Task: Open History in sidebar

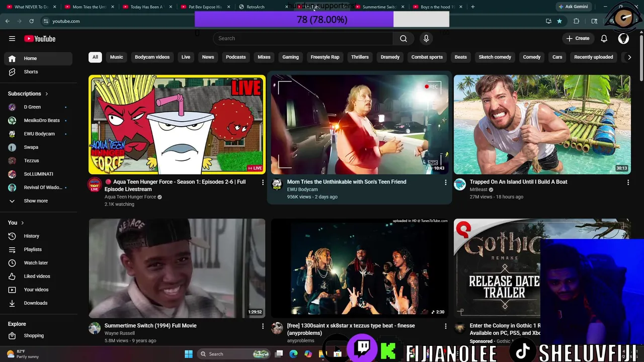Action: click(x=38, y=236)
